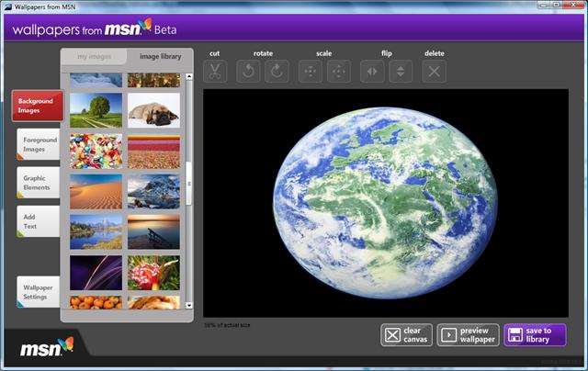Viewport: 588px width, 371px height.
Task: Click the cut scissors icon
Action: [214, 71]
